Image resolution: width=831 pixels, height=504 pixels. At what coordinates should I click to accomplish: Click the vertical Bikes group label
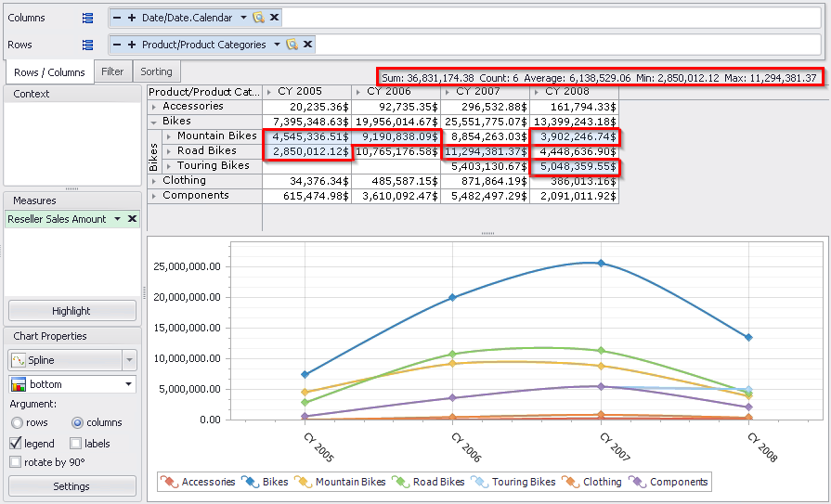tap(154, 151)
